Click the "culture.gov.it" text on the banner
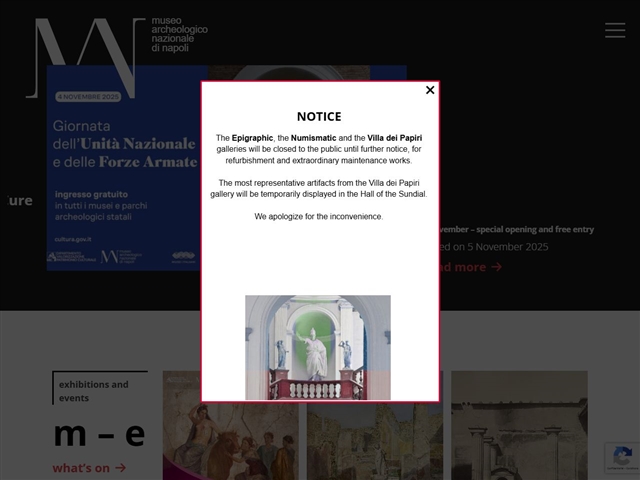The width and height of the screenshot is (640, 480). [75, 240]
